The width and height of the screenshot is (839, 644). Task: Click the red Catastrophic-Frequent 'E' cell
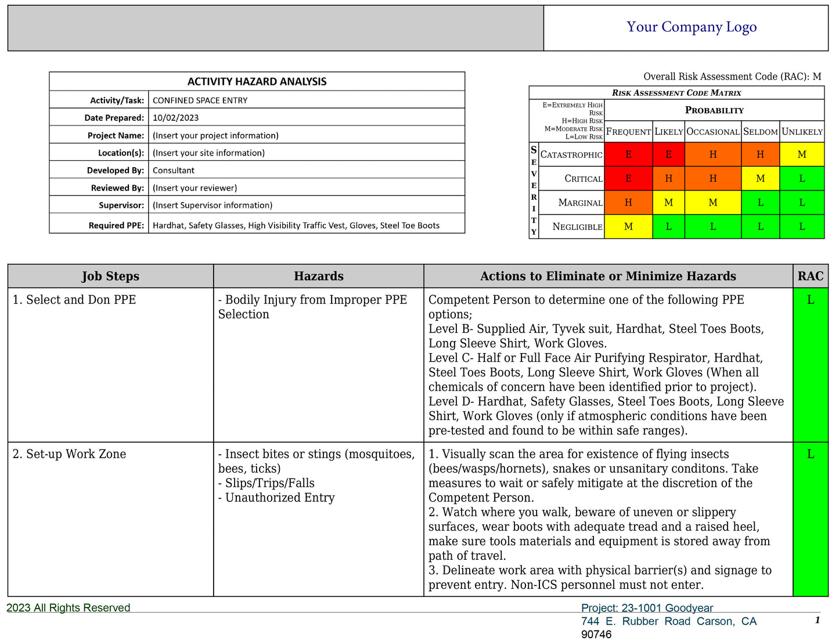(x=628, y=154)
